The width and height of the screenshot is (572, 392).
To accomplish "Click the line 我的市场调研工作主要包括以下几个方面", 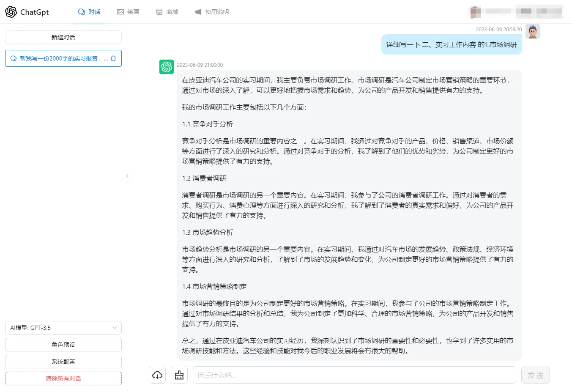I will pyautogui.click(x=244, y=107).
